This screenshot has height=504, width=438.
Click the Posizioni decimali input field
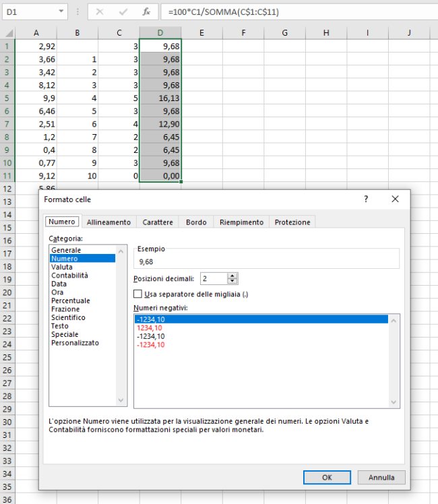coord(213,279)
